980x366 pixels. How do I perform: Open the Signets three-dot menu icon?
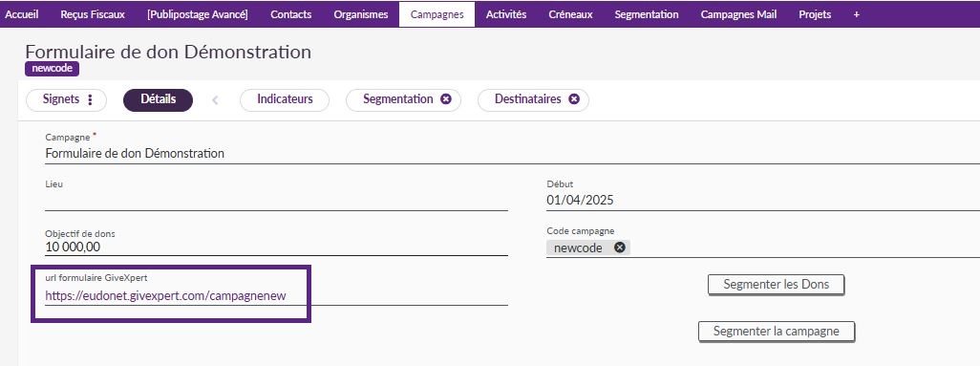pos(90,100)
